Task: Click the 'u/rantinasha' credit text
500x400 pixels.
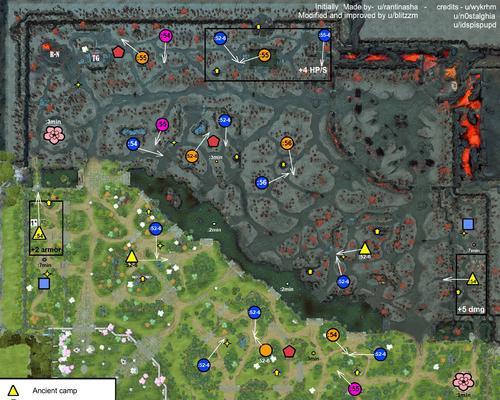Action: point(398,7)
